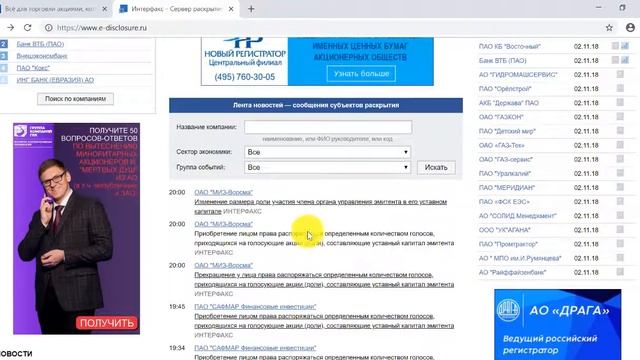640x360 pixels.
Task: Click document icon in ПАО "Промтрактор" row
Action: (620, 244)
